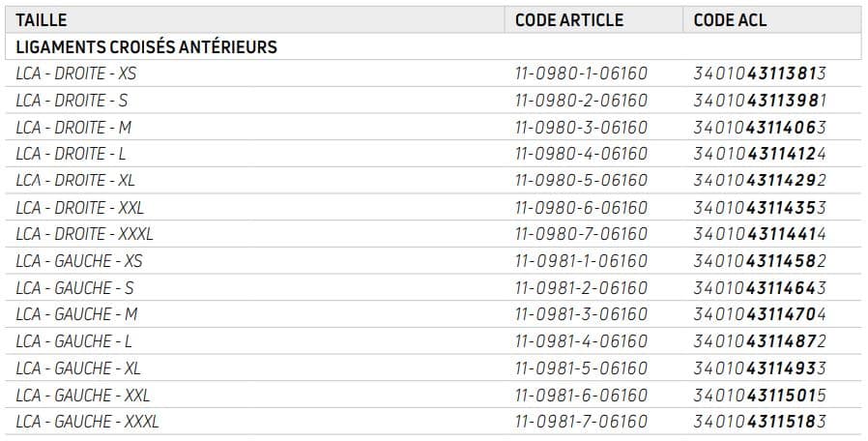868x441 pixels.
Task: Click ACL code 3401043115015
Action: tap(760, 395)
